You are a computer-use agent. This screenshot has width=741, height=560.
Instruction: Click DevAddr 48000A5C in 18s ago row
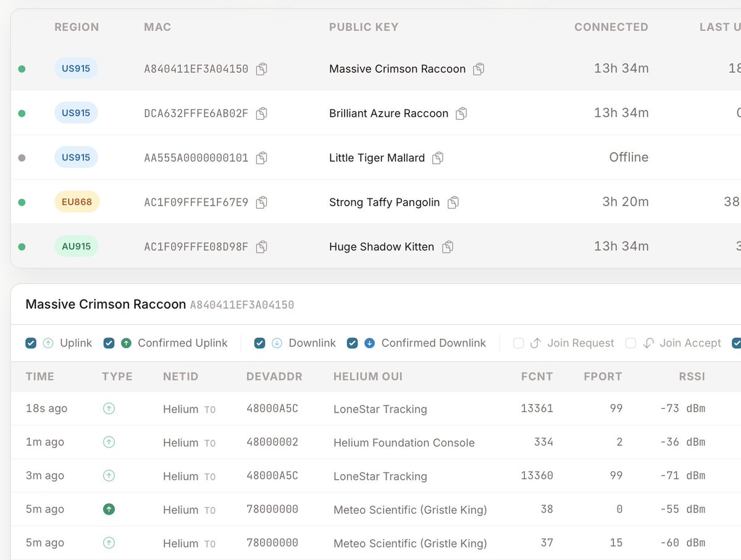tap(272, 409)
